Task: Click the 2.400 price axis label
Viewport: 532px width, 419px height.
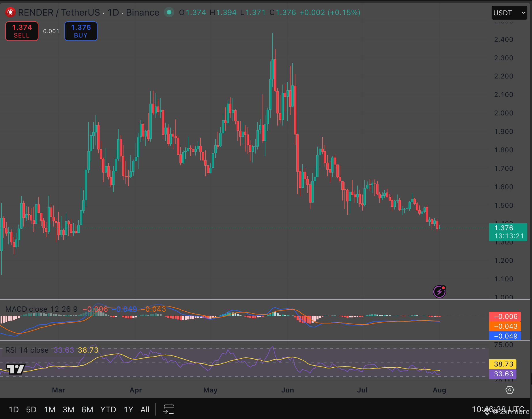Action: coord(504,40)
